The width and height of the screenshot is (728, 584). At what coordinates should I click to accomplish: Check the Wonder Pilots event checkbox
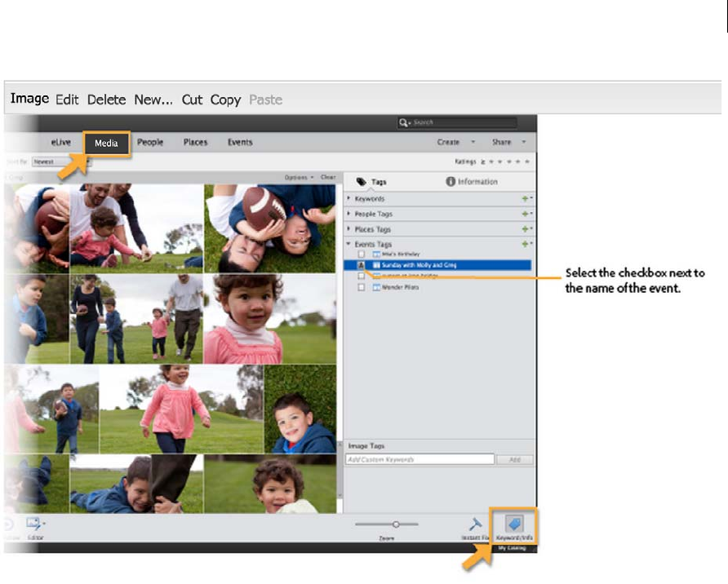point(362,287)
